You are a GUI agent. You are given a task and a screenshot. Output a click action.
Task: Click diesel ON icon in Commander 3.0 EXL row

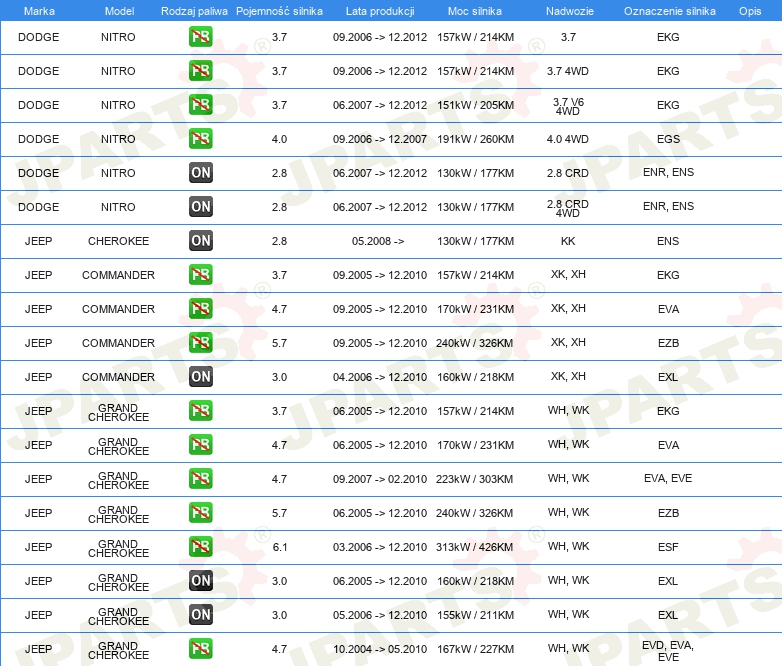coord(200,377)
